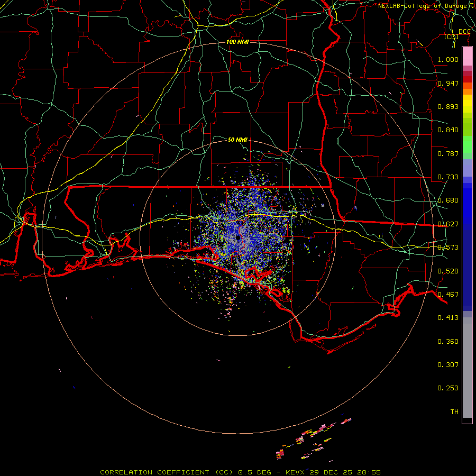Click the [CC] label above the legend
The width and height of the screenshot is (476, 476).
[x=452, y=36]
